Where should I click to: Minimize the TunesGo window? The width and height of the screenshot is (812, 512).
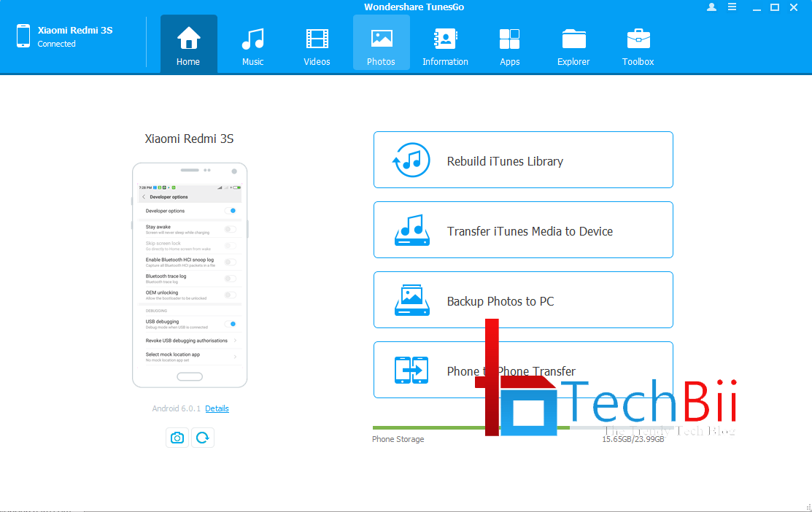(x=757, y=8)
